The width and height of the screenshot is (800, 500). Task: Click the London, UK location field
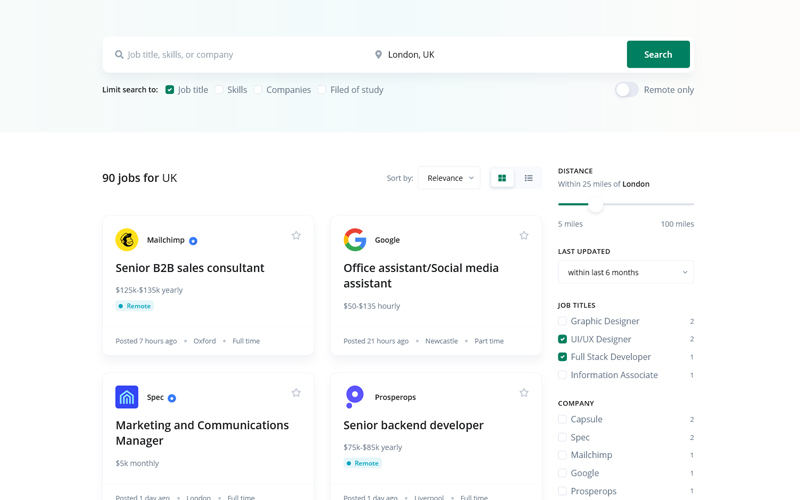click(495, 55)
